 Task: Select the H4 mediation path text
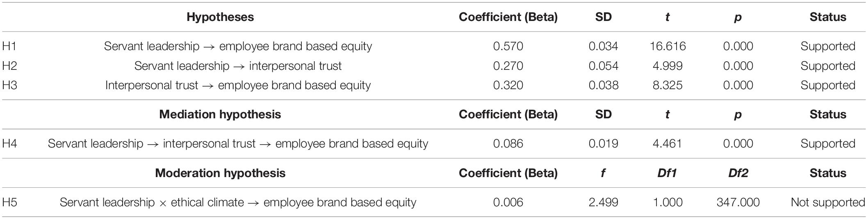(x=238, y=143)
